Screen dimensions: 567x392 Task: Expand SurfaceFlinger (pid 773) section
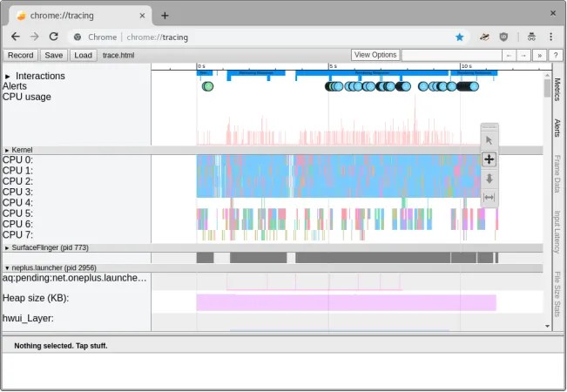(7, 247)
